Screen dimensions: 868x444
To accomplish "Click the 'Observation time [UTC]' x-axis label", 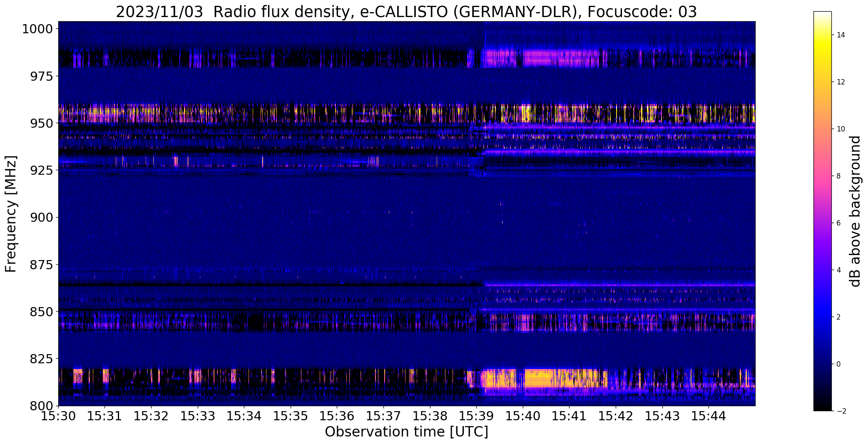I will [406, 432].
